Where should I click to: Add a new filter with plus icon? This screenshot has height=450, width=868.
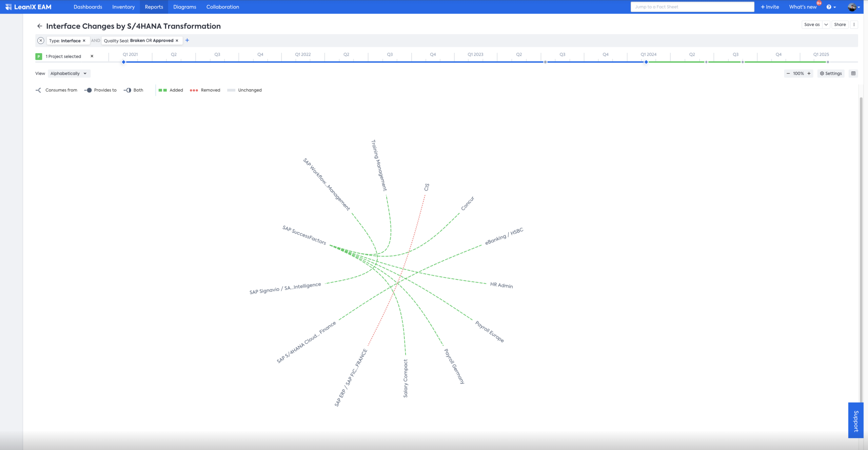187,40
